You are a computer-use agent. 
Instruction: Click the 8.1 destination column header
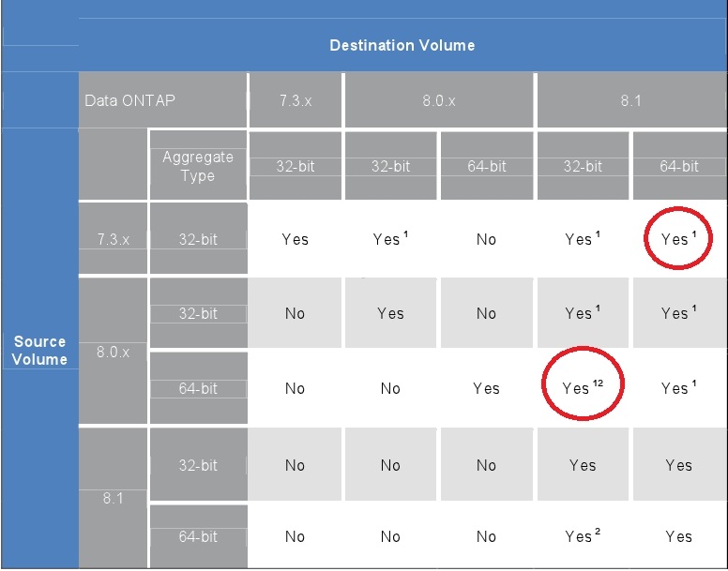(x=631, y=100)
